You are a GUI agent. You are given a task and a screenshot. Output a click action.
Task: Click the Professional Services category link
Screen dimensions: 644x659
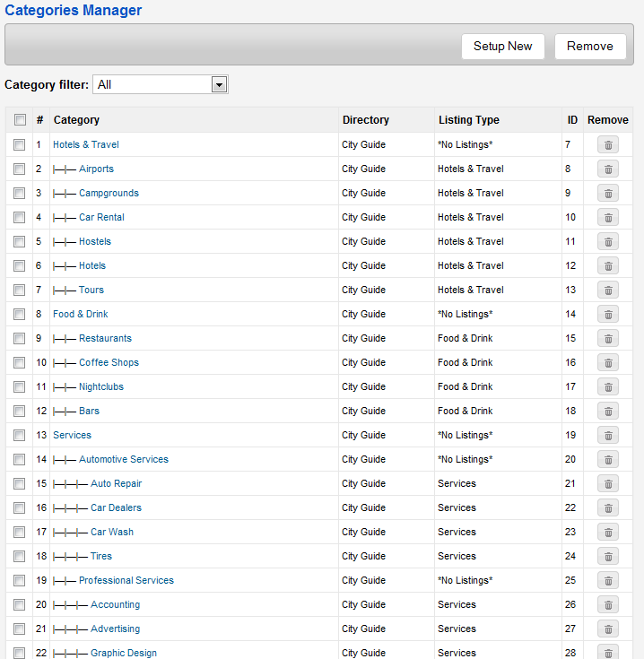coord(126,580)
